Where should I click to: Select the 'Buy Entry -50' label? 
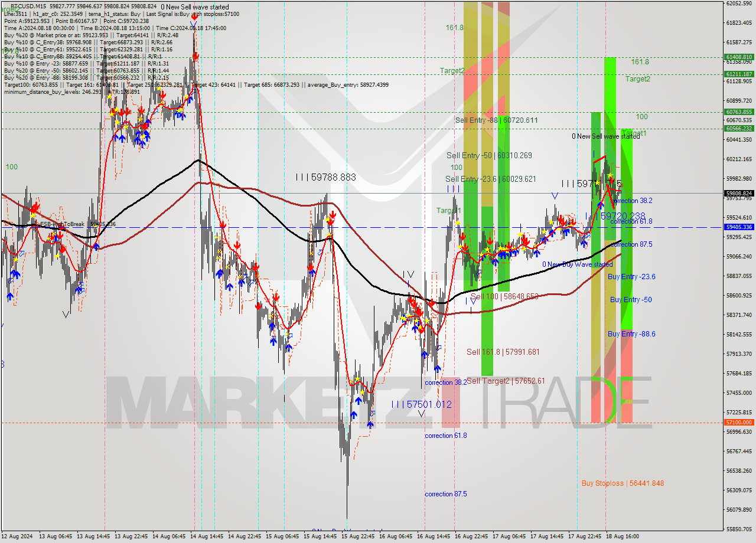[x=631, y=300]
